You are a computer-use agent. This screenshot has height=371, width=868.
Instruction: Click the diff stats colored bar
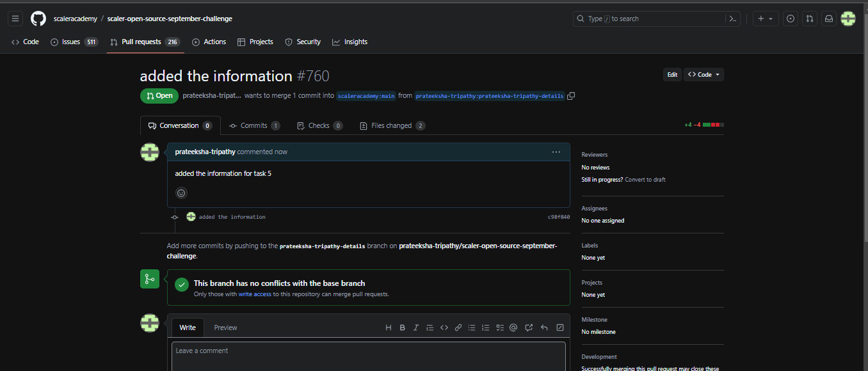click(712, 125)
